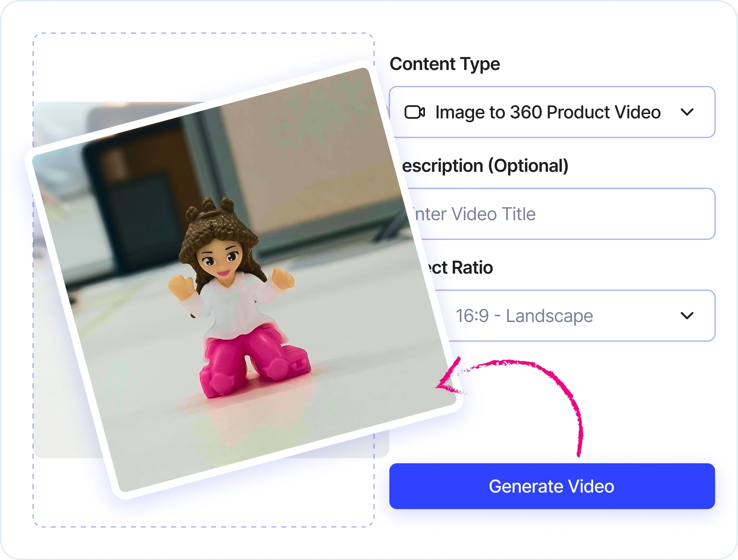Click the Aspect Ratio dropdown chevron arrow

coord(687,316)
